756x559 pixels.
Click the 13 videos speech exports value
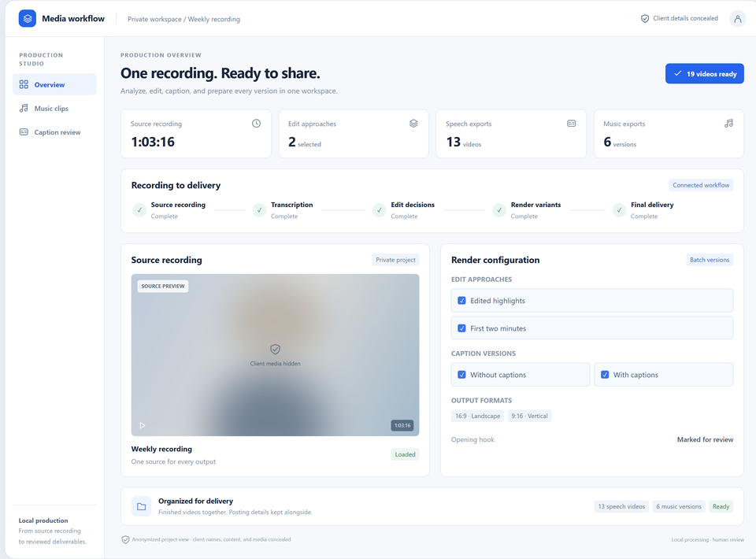pos(463,143)
